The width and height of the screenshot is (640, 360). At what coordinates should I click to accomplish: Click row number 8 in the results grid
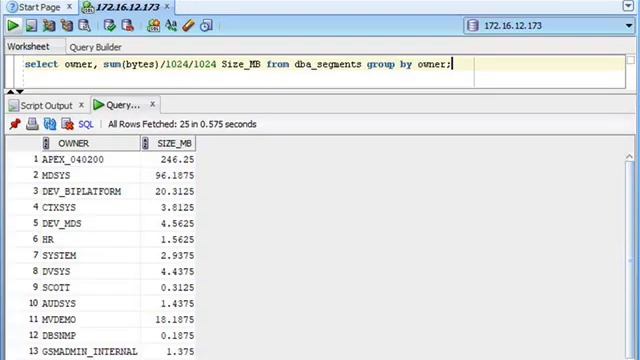pos(35,271)
